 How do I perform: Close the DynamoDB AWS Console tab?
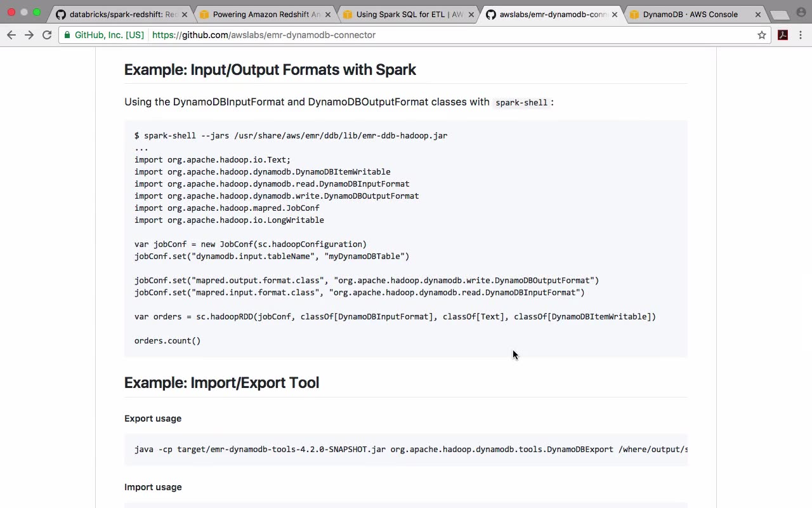(x=757, y=14)
